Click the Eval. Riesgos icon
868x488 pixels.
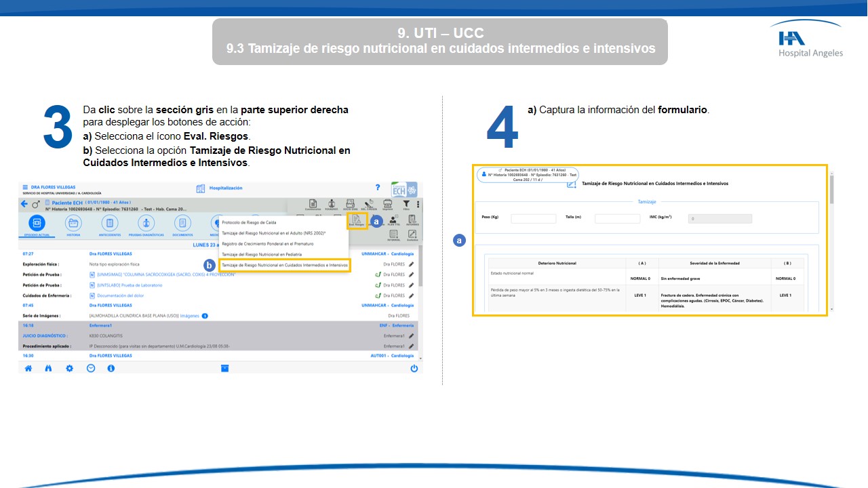coord(356,221)
